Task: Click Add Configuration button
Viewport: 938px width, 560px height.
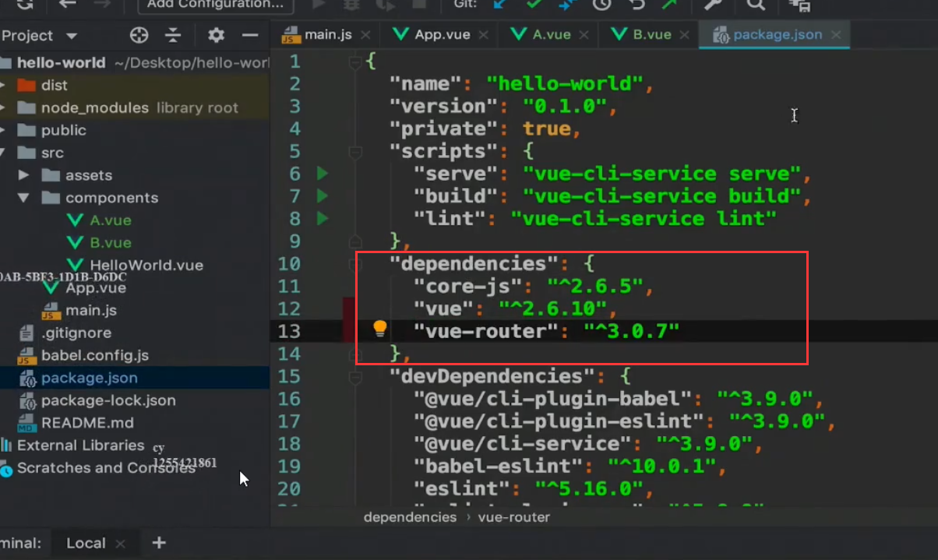Action: (215, 4)
